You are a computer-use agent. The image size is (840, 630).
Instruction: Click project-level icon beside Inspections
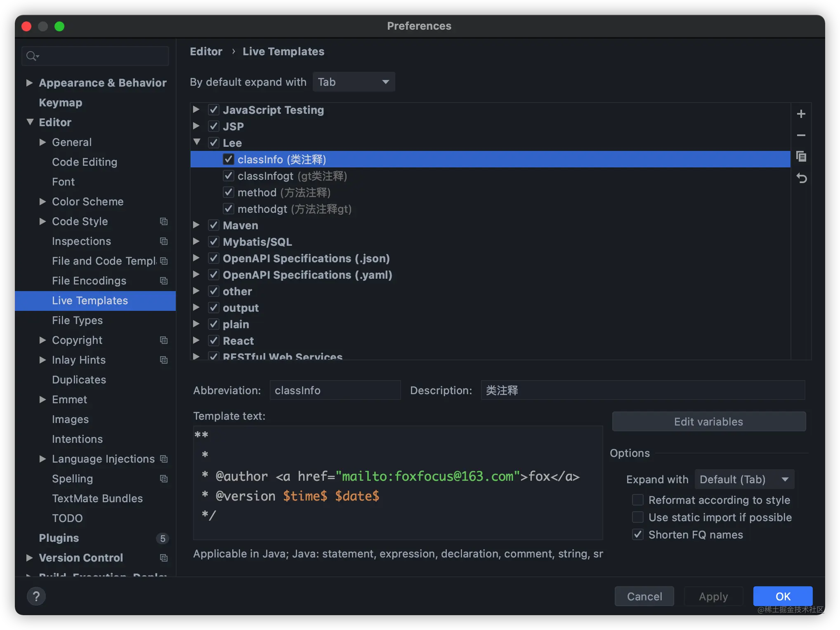(x=164, y=241)
